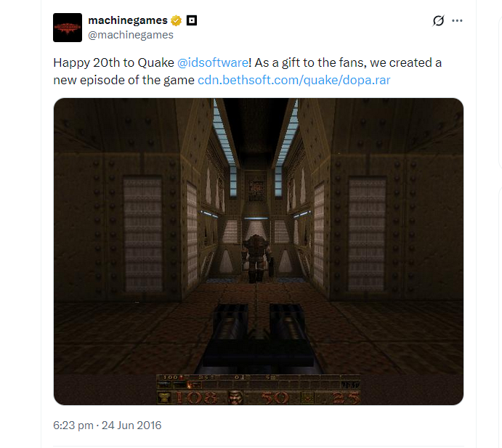Click the 25 counter in the HUD
The image size is (502, 448).
346,398
